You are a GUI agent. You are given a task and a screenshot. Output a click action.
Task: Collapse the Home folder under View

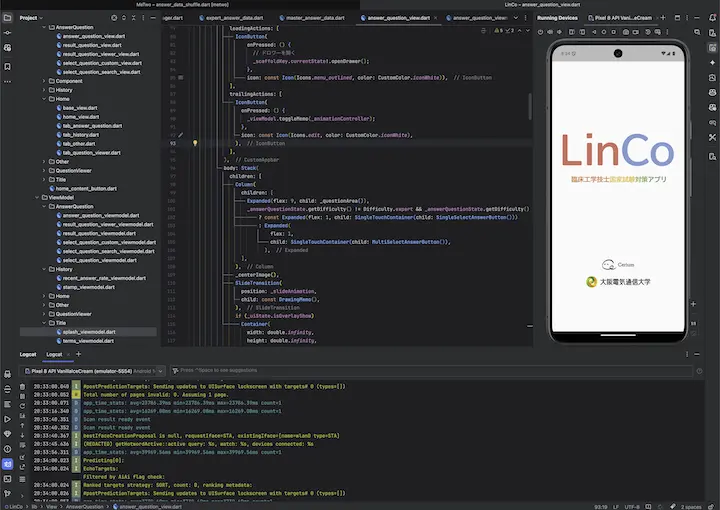pyautogui.click(x=44, y=99)
